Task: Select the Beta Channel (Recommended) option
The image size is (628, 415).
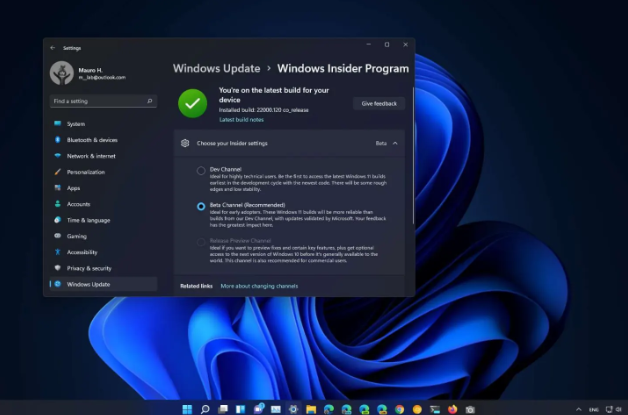Action: point(201,206)
